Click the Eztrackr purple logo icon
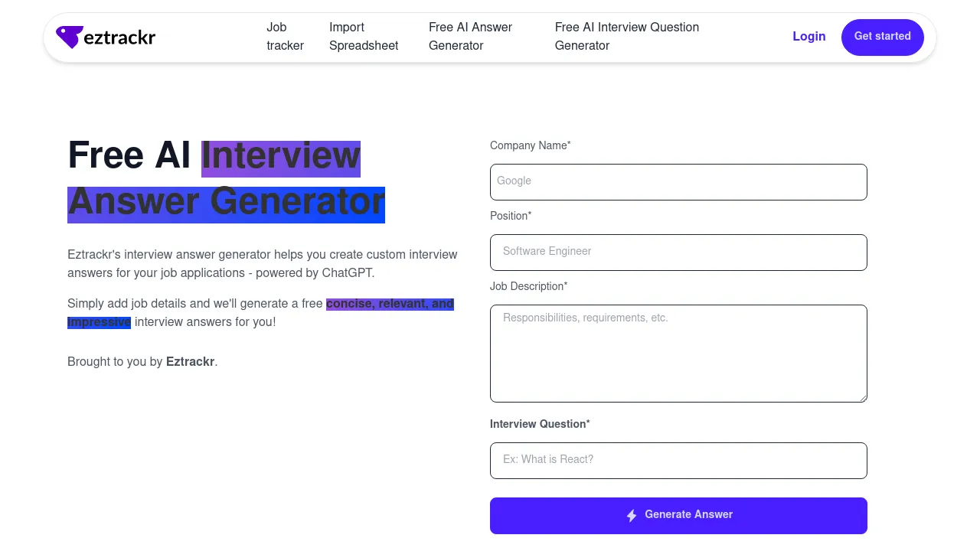Image resolution: width=980 pixels, height=551 pixels. point(70,36)
